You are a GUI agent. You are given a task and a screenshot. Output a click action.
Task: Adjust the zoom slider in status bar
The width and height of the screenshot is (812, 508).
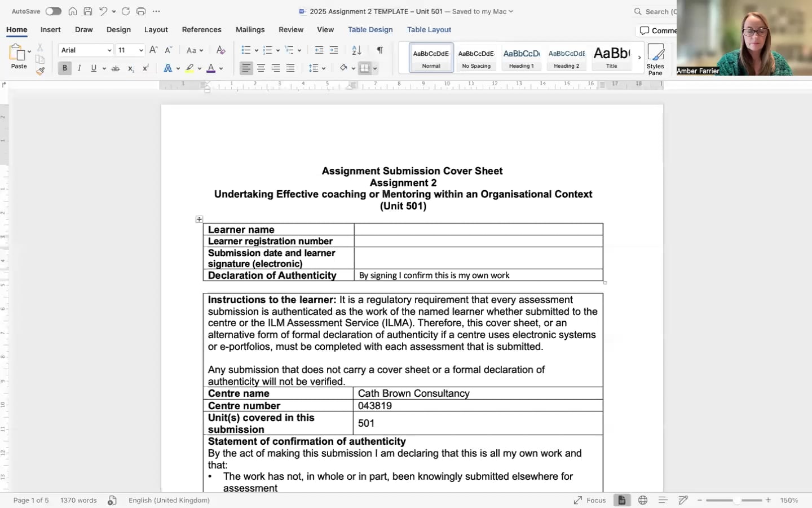coord(734,500)
